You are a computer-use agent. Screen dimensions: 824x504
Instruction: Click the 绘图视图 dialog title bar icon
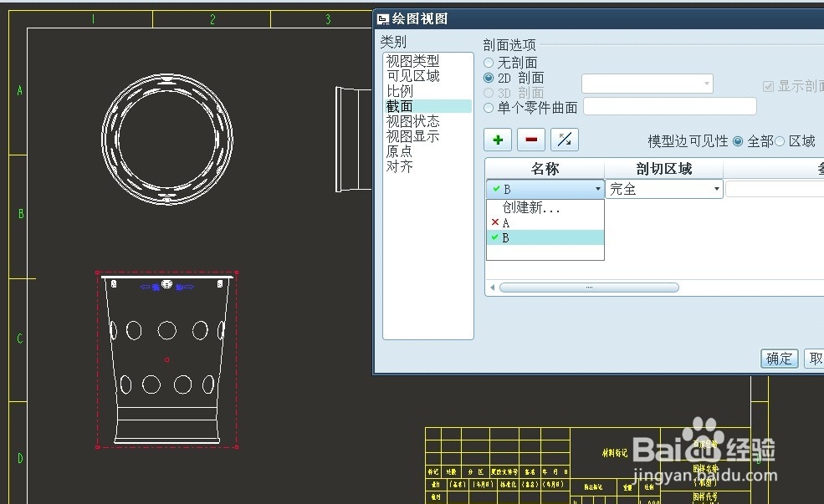click(x=384, y=17)
